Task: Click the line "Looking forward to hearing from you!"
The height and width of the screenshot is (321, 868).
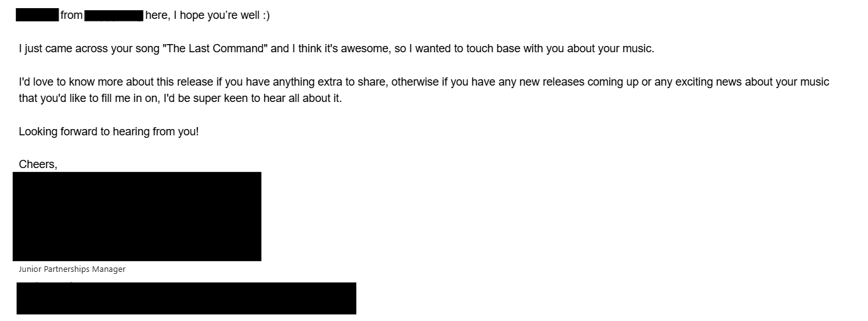Action: pos(108,132)
